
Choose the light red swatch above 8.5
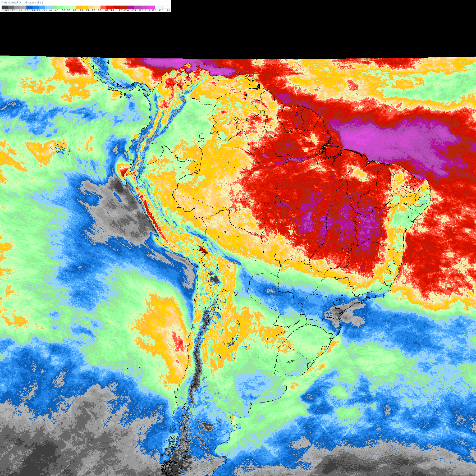(103, 7)
